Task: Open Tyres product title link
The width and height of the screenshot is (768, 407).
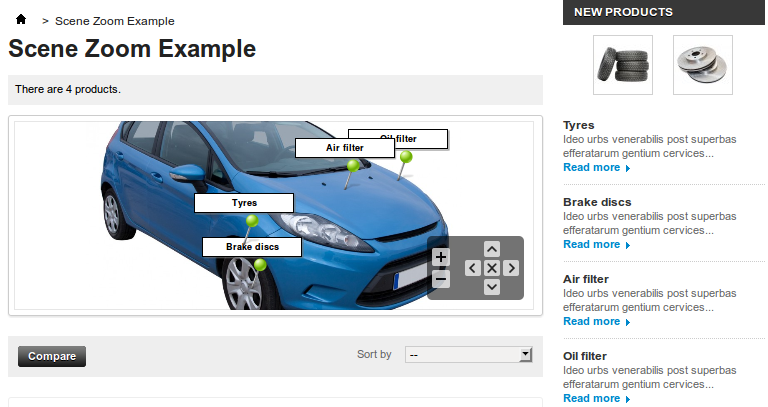Action: tap(578, 125)
